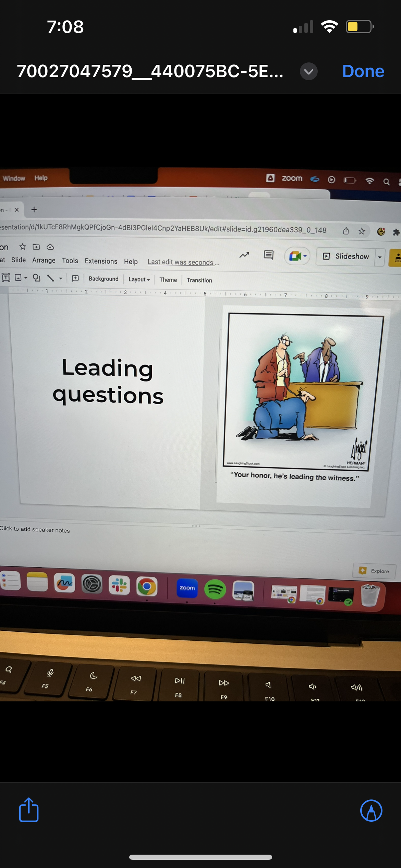Viewport: 401px width, 868px height.
Task: Expand the file name chevron dropdown
Action: click(308, 71)
